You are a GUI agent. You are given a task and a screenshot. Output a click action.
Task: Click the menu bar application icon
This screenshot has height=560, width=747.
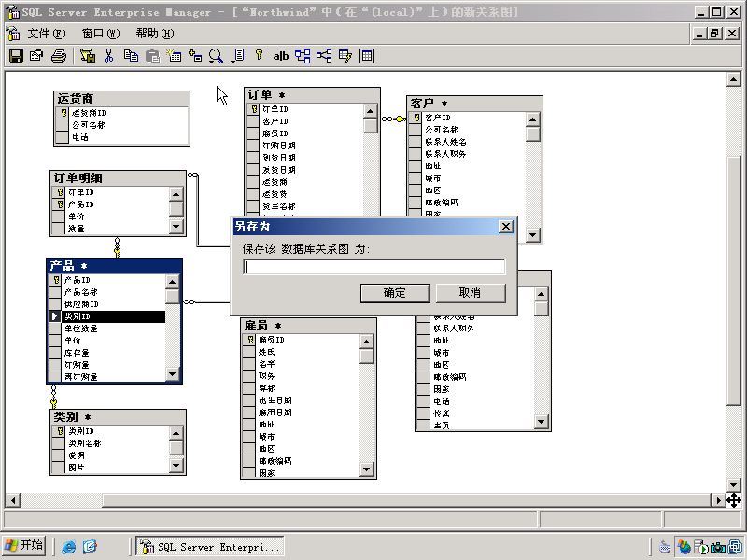pyautogui.click(x=13, y=34)
